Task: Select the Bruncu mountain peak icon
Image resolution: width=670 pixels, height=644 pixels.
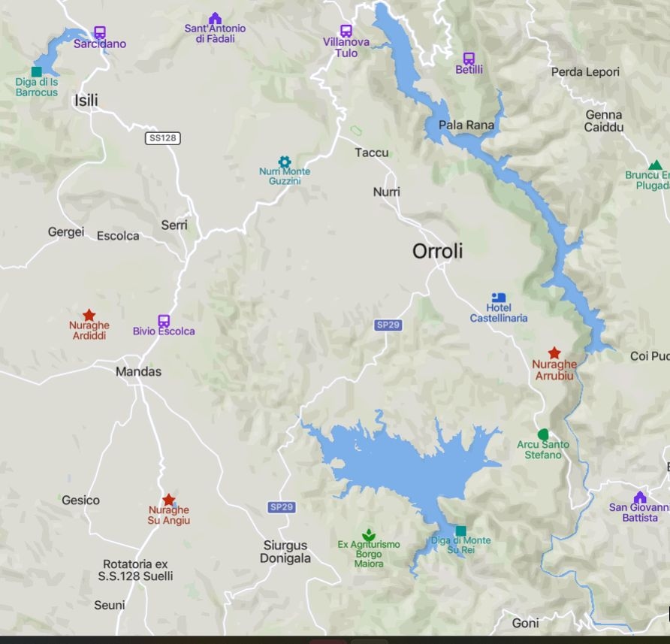Action: click(x=656, y=165)
